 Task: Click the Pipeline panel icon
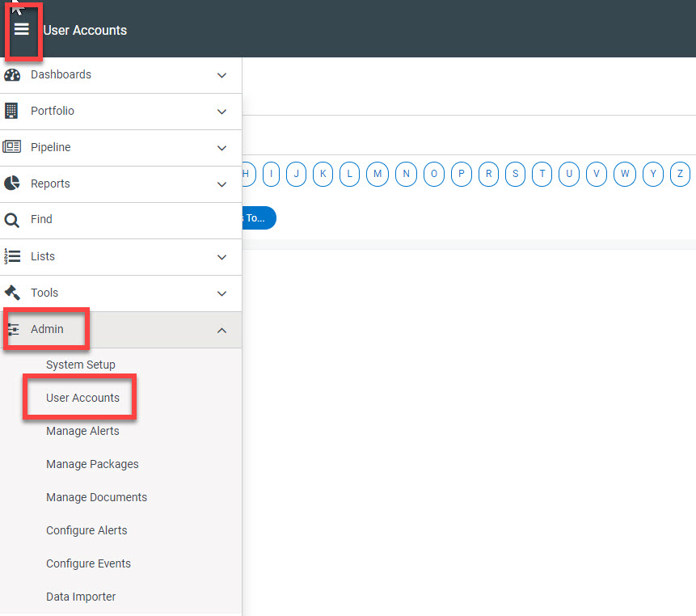click(13, 147)
